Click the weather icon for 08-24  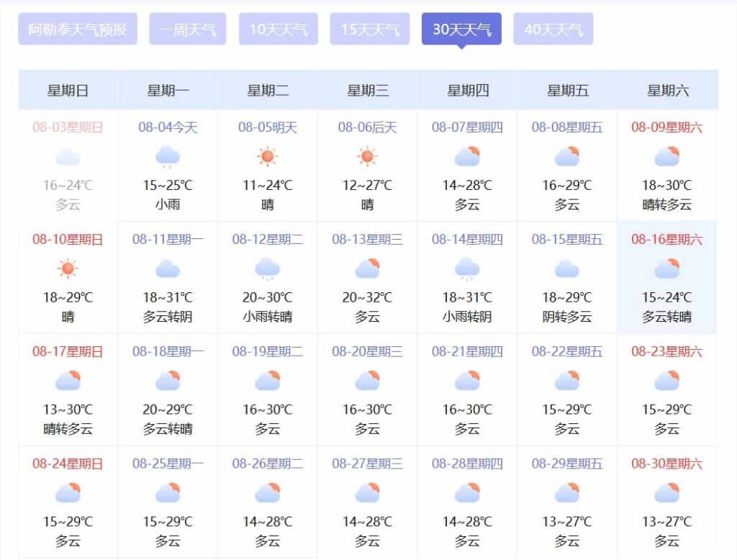[x=68, y=493]
